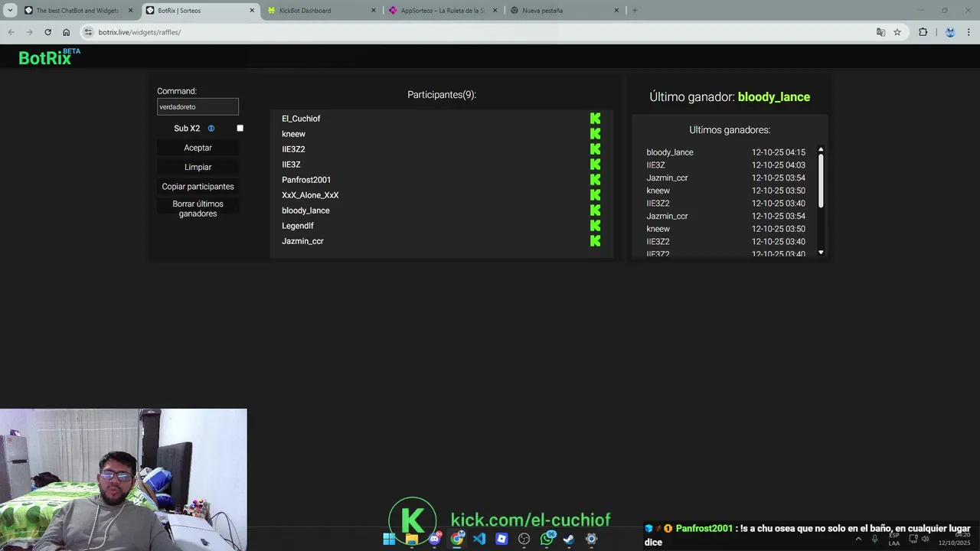
Task: Click the microphone icon in system tray
Action: click(874, 539)
